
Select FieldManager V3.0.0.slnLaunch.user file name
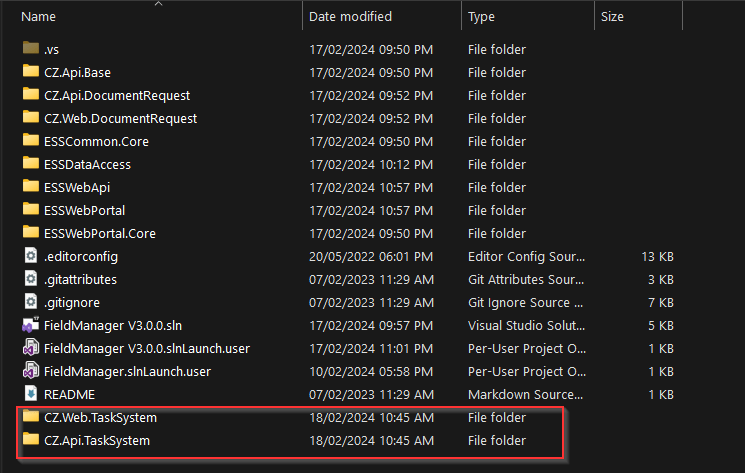click(147, 349)
